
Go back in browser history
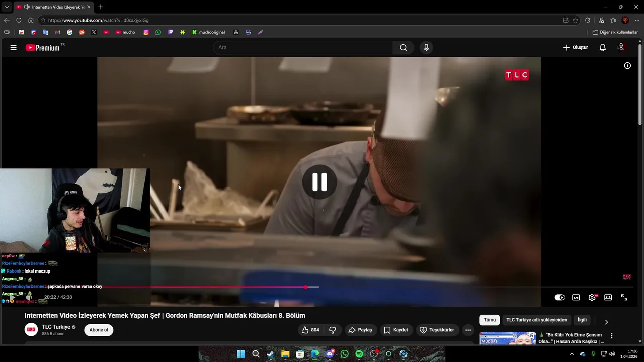[x=7, y=20]
